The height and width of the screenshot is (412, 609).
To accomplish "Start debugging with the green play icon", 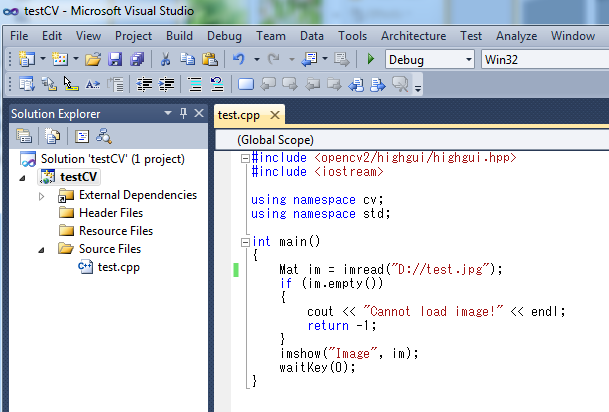I will point(371,59).
